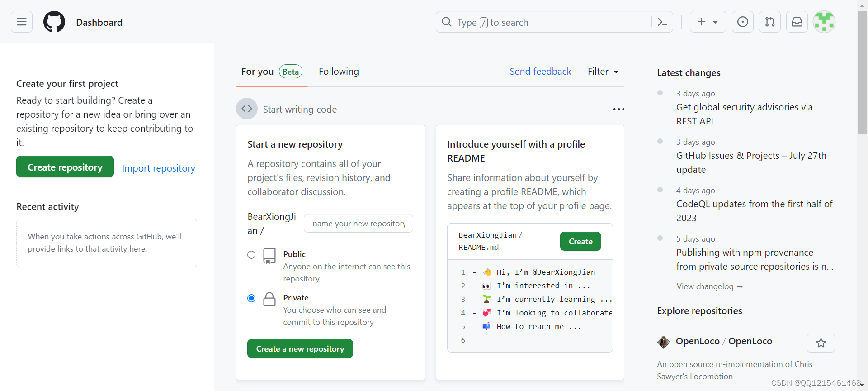Screen dimensions: 868x391
Task: Open the View changelog link
Action: click(710, 286)
